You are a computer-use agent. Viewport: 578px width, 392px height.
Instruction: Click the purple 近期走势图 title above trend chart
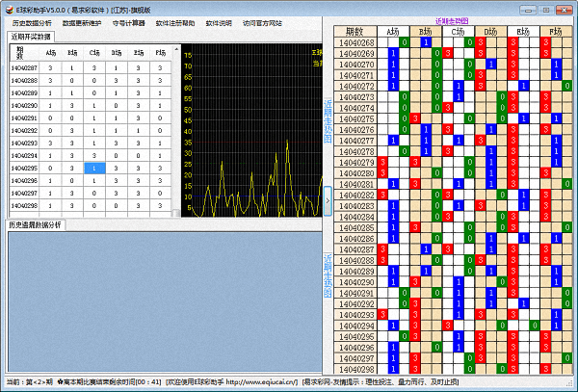tap(452, 21)
